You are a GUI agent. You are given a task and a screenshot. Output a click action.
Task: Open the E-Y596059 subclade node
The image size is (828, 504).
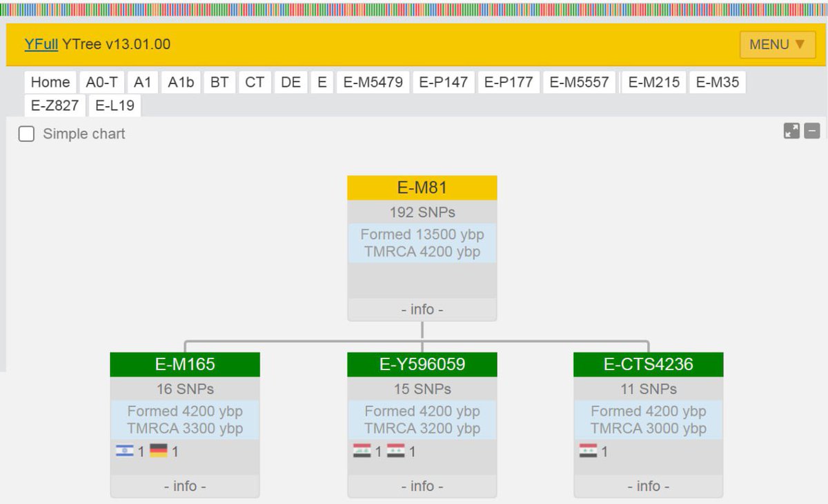(x=422, y=364)
